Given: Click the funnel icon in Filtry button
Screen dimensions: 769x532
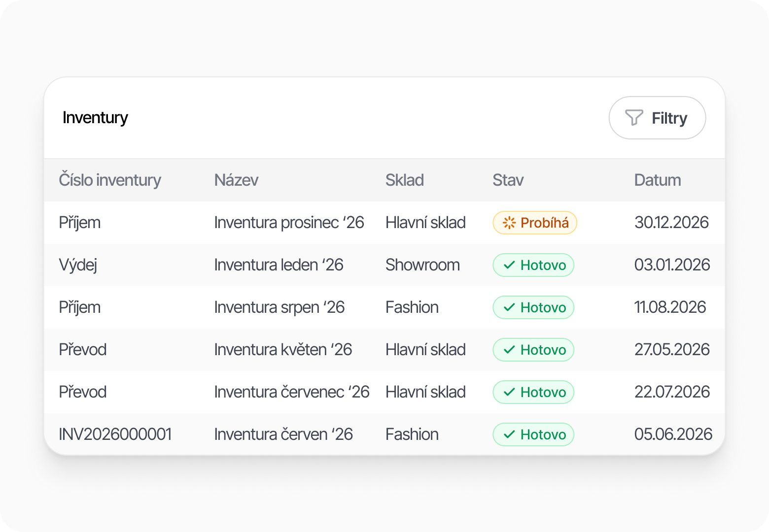Looking at the screenshot, I should (634, 118).
